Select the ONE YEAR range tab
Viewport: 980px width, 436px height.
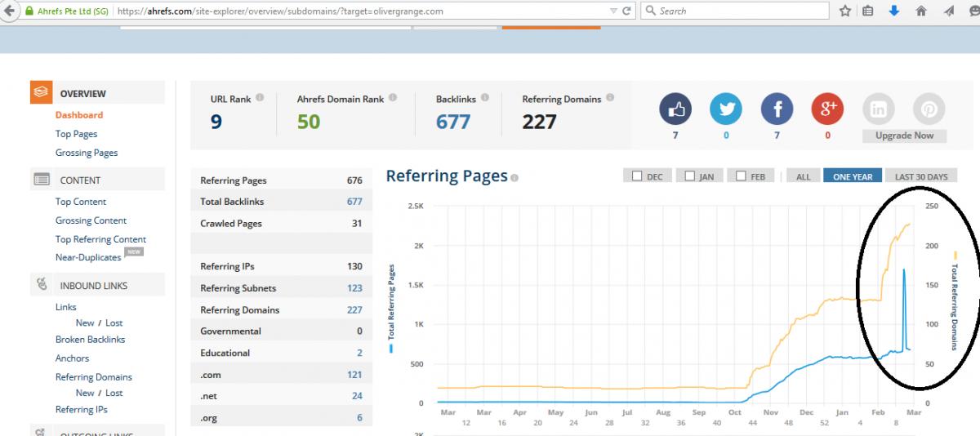pos(853,176)
